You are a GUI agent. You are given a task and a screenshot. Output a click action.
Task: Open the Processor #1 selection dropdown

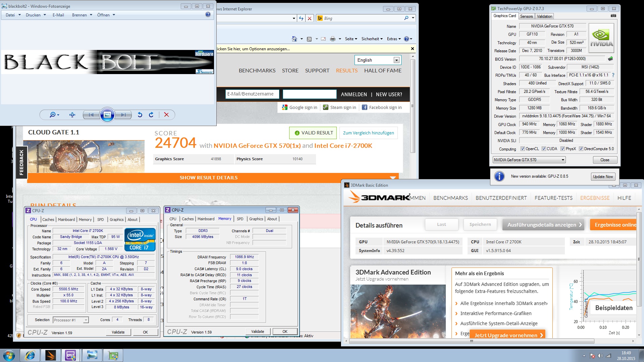(x=70, y=320)
